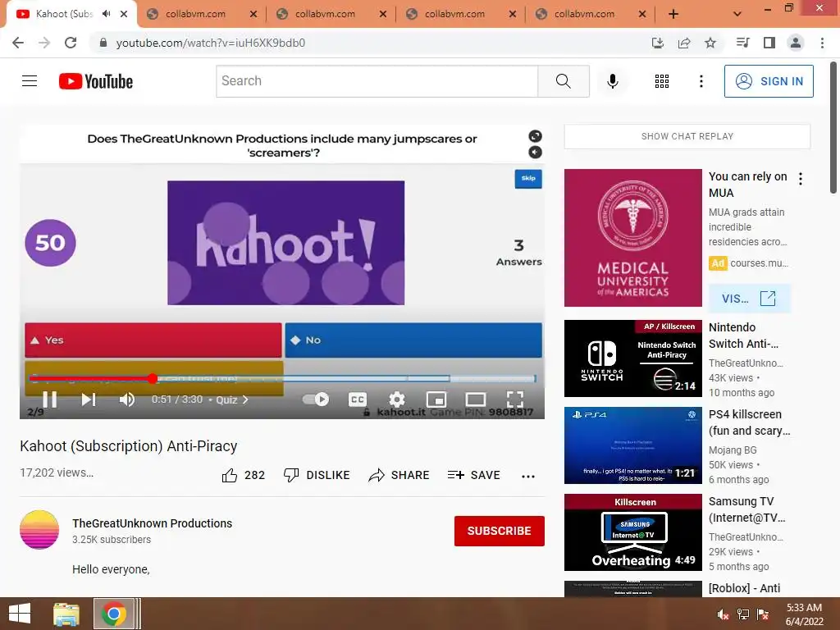Viewport: 840px width, 630px height.
Task: Share this page from address bar
Action: (x=684, y=43)
